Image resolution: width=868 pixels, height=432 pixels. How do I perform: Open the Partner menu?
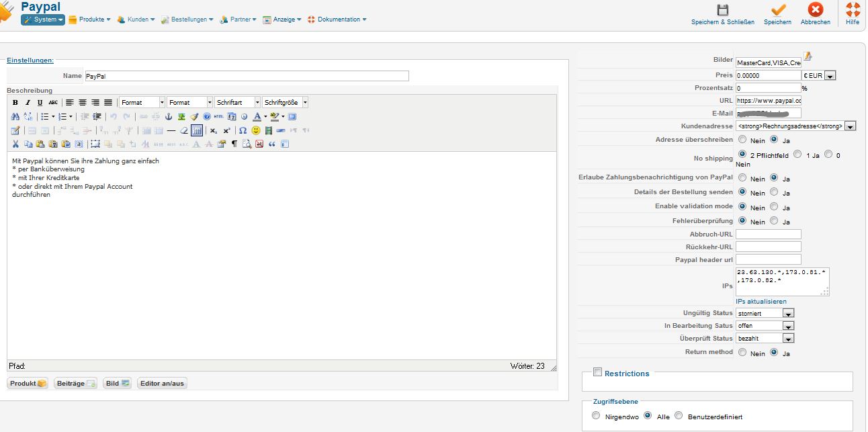point(238,20)
